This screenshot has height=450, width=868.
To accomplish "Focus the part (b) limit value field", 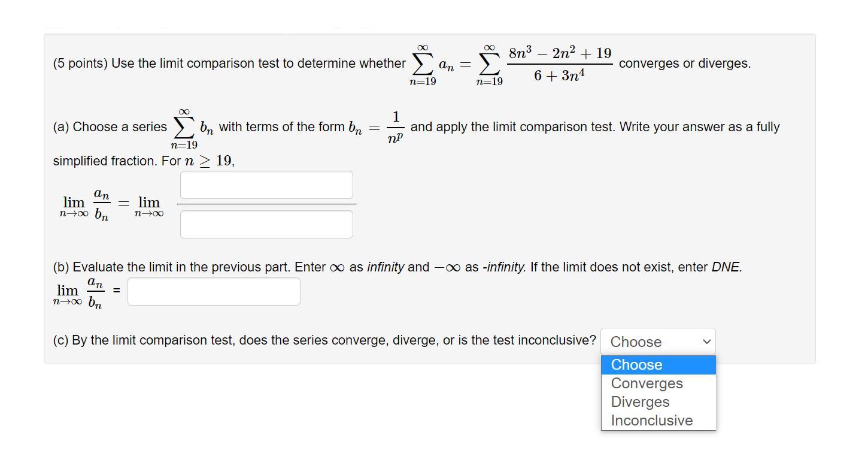I will [x=214, y=291].
